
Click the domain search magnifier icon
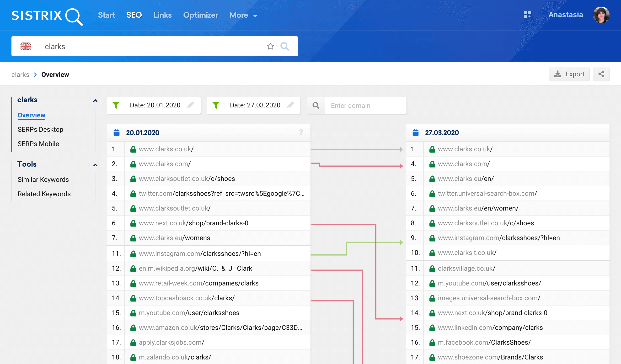click(316, 106)
